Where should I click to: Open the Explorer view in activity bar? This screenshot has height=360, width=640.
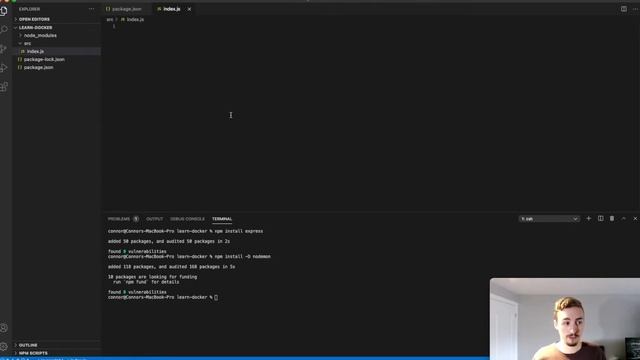[4, 11]
